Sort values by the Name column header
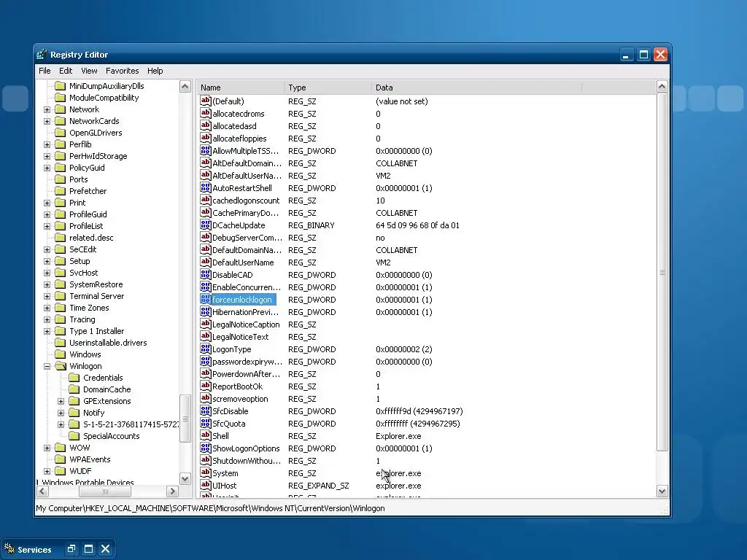The width and height of the screenshot is (747, 560). pos(240,87)
